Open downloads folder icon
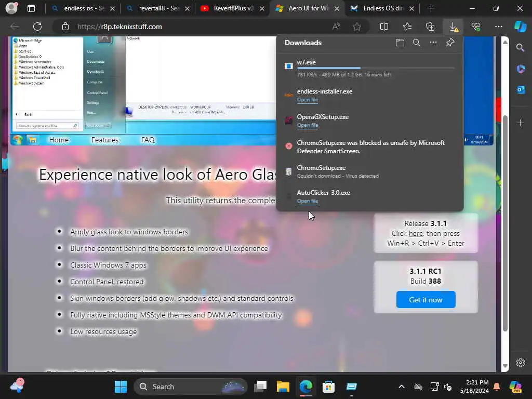 (x=400, y=43)
